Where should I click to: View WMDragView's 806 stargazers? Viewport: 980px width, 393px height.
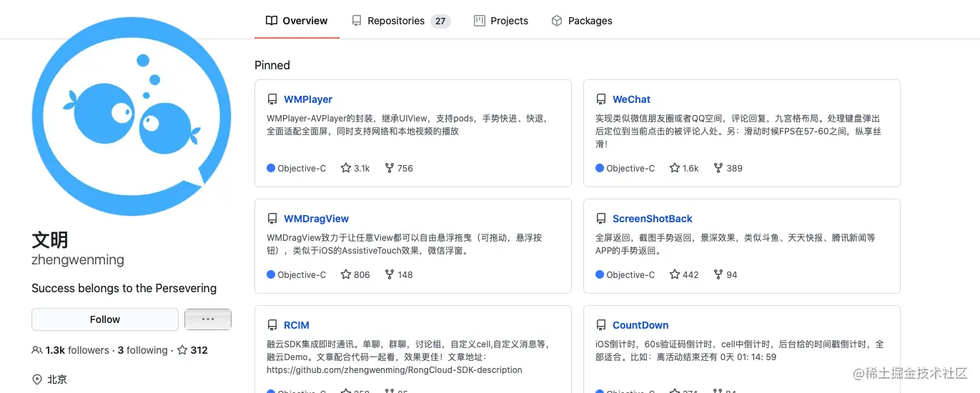tap(355, 274)
